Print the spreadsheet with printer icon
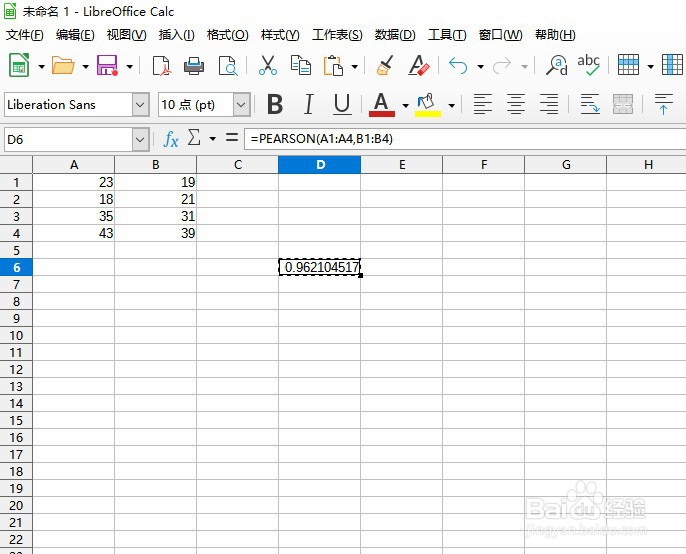This screenshot has height=554, width=686. tap(194, 66)
